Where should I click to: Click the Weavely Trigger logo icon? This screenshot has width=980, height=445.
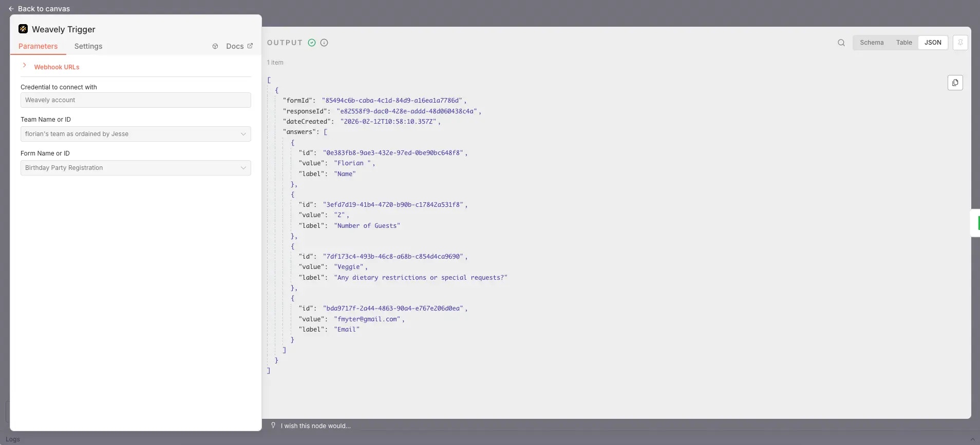click(x=23, y=29)
